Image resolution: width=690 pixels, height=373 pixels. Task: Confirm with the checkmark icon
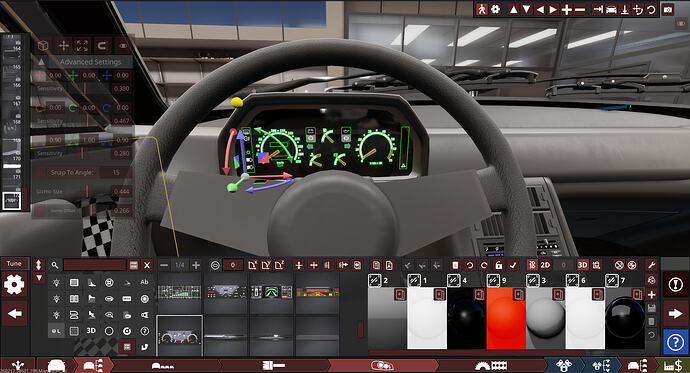[512, 265]
